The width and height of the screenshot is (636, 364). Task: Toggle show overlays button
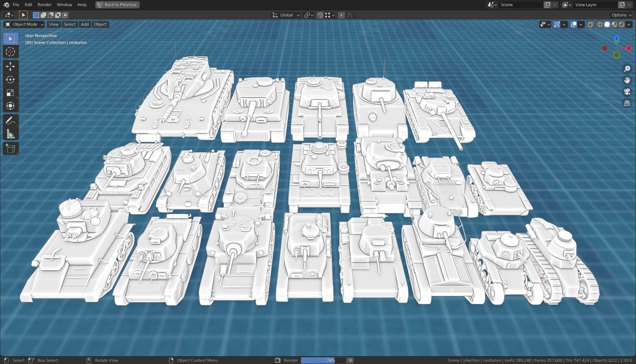click(x=573, y=24)
